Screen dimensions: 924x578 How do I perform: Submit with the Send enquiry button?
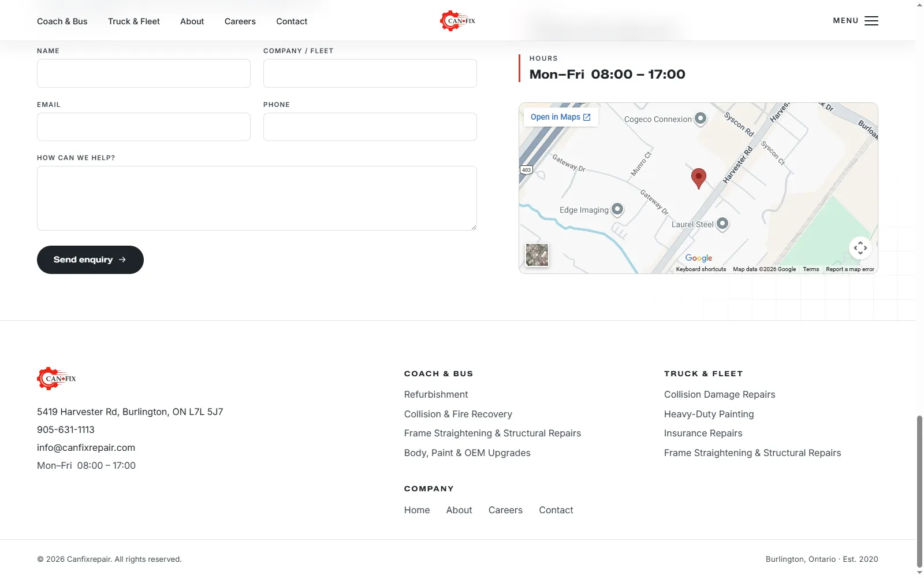[90, 260]
